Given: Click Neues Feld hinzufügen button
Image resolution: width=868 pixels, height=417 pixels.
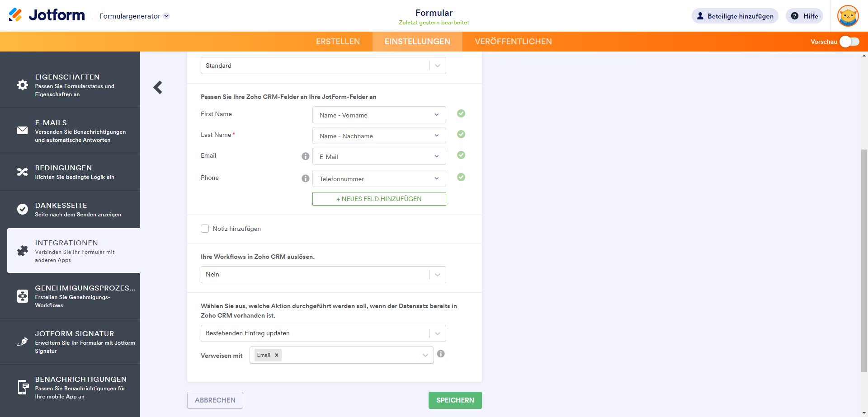Looking at the screenshot, I should point(379,199).
